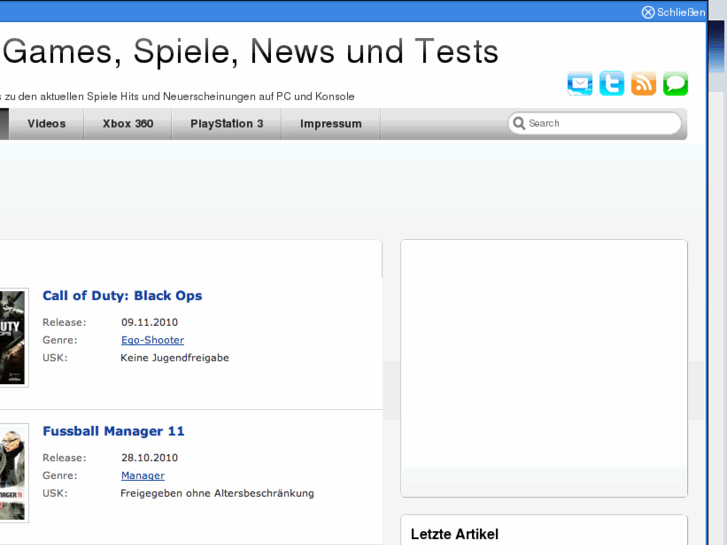Open Fussball Manager 11 title link
727x545 pixels.
[114, 431]
